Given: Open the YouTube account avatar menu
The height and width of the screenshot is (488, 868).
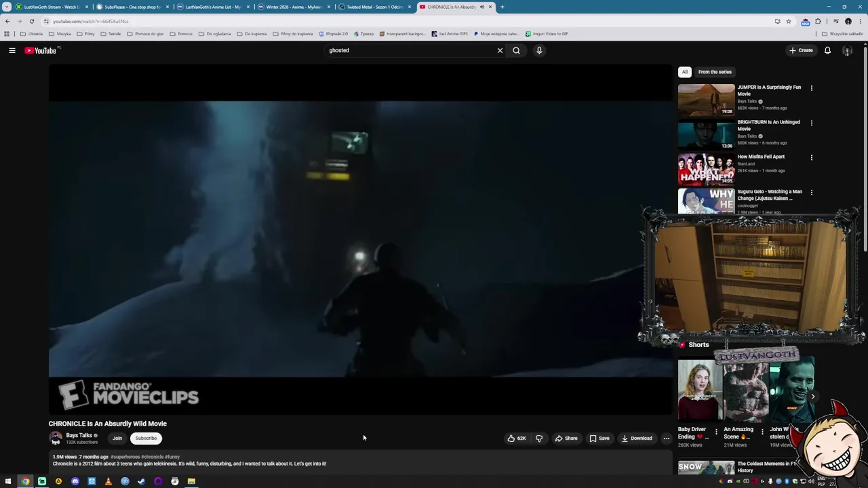Looking at the screenshot, I should (x=847, y=51).
